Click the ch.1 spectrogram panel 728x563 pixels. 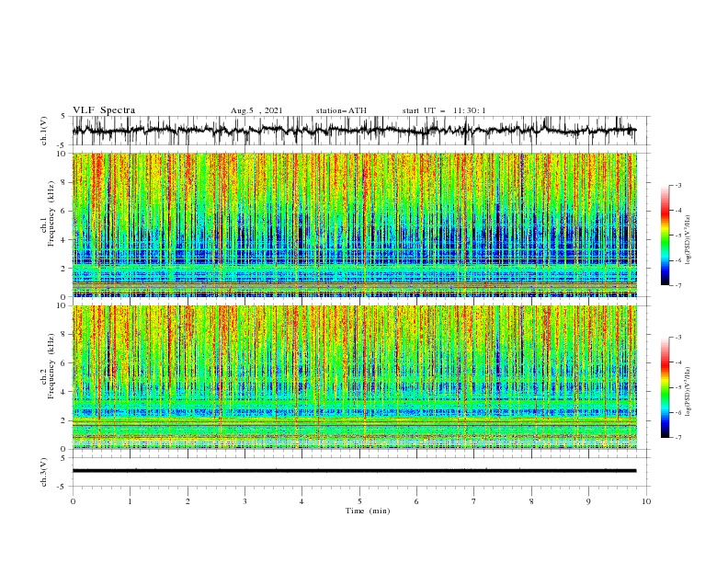click(x=355, y=224)
